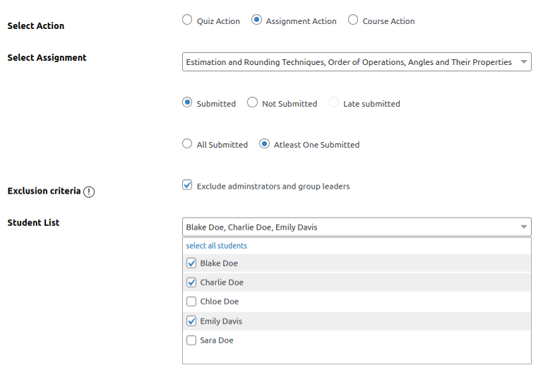Click the Exclusion criteria info icon

89,192
